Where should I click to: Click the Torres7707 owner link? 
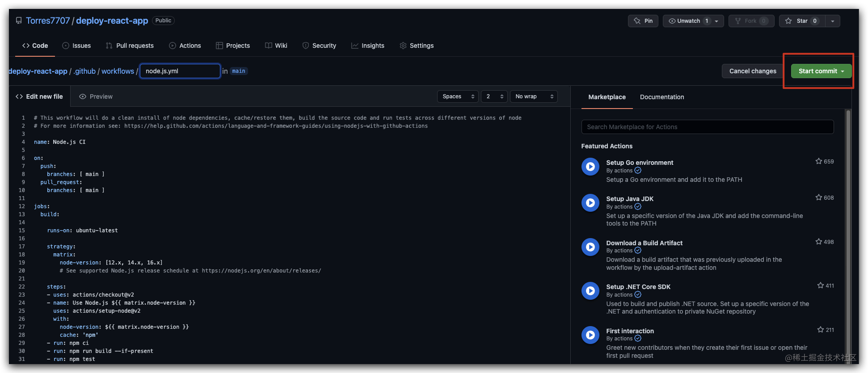pyautogui.click(x=48, y=21)
